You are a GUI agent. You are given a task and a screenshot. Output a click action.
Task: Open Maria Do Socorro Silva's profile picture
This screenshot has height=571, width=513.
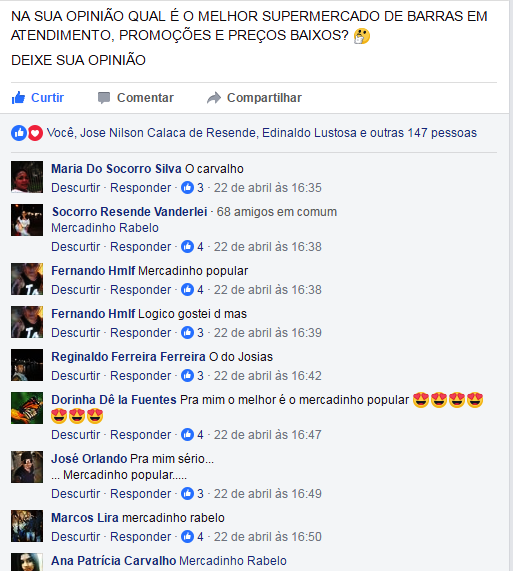[27, 177]
